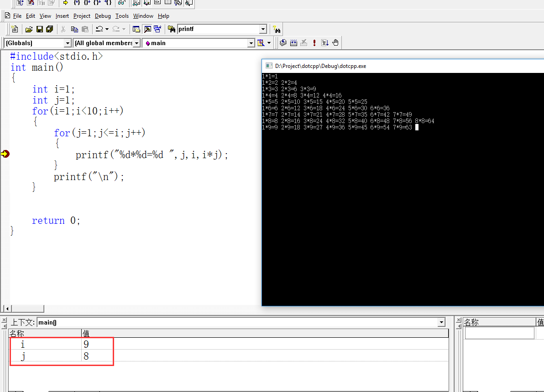
Task: Toggle the Output window button
Action: pyautogui.click(x=147, y=29)
